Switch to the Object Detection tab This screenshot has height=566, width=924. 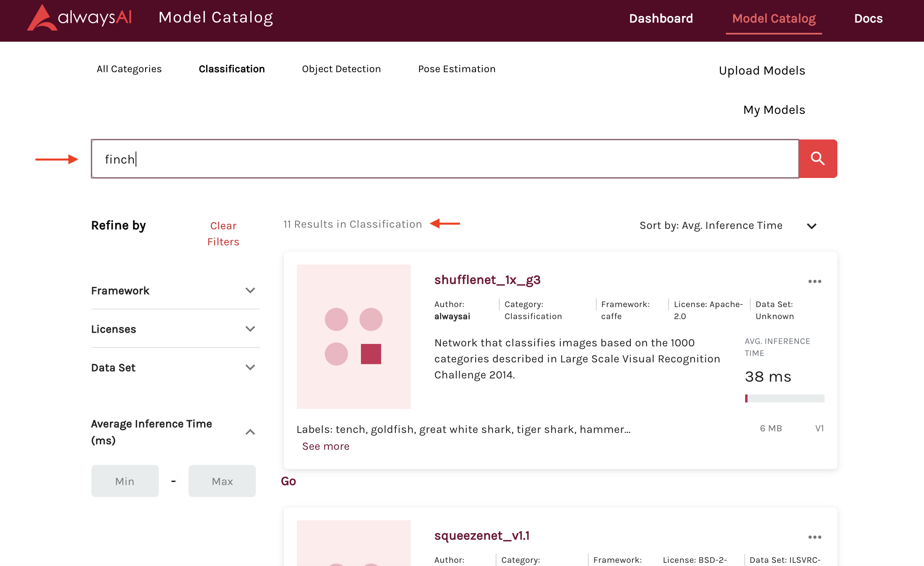[341, 69]
